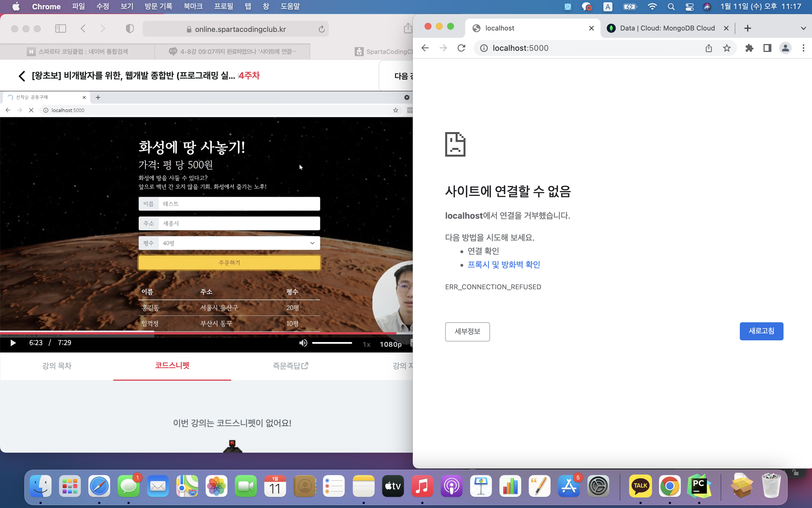Go back in the Chrome localhost window

point(425,48)
